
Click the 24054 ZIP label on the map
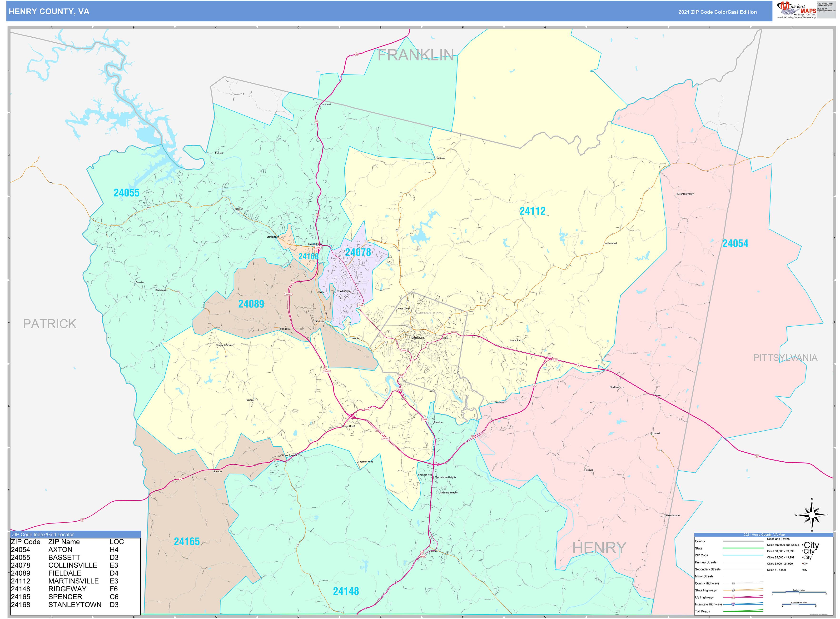pos(735,244)
